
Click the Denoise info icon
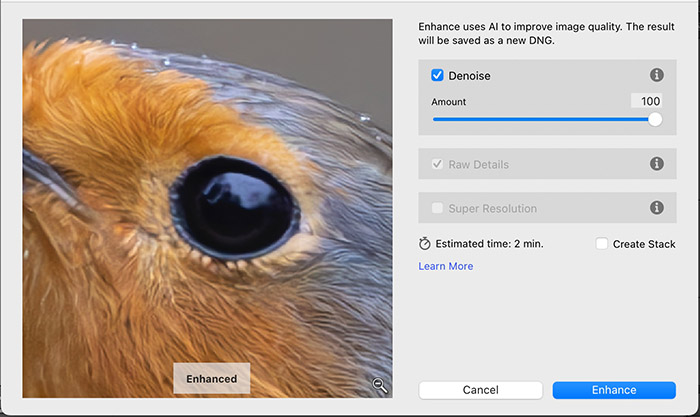click(x=657, y=75)
